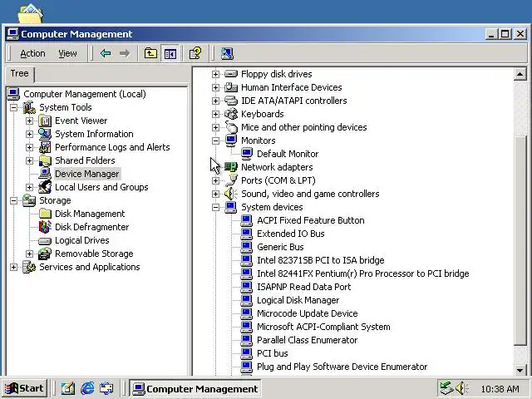Expand Performance Logs and Alerts node
The height and width of the screenshot is (399, 532).
[x=29, y=147]
